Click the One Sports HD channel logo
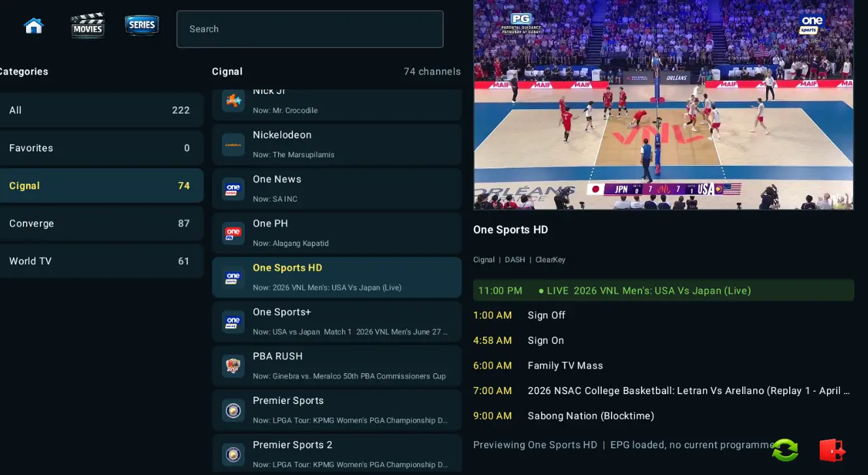The height and width of the screenshot is (475, 868). [x=233, y=278]
